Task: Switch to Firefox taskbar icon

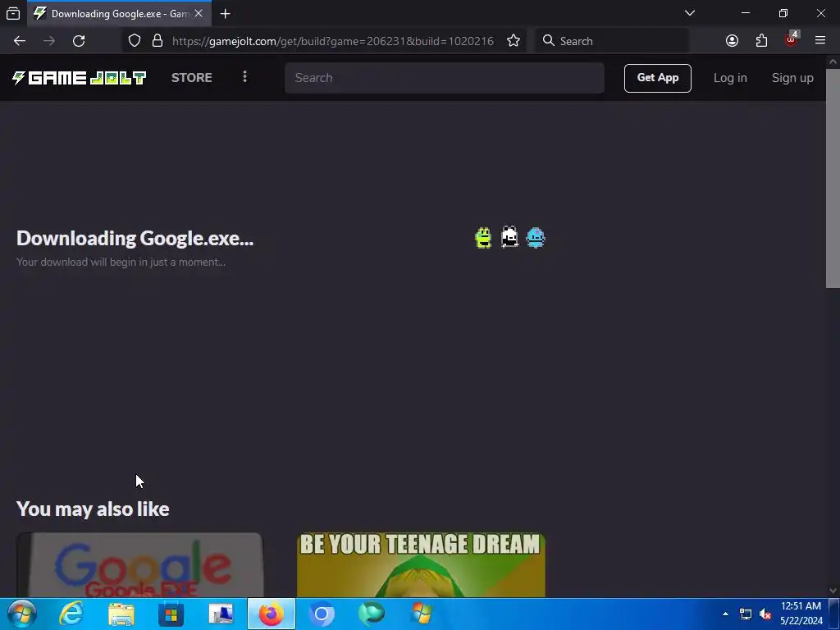Action: [x=272, y=614]
